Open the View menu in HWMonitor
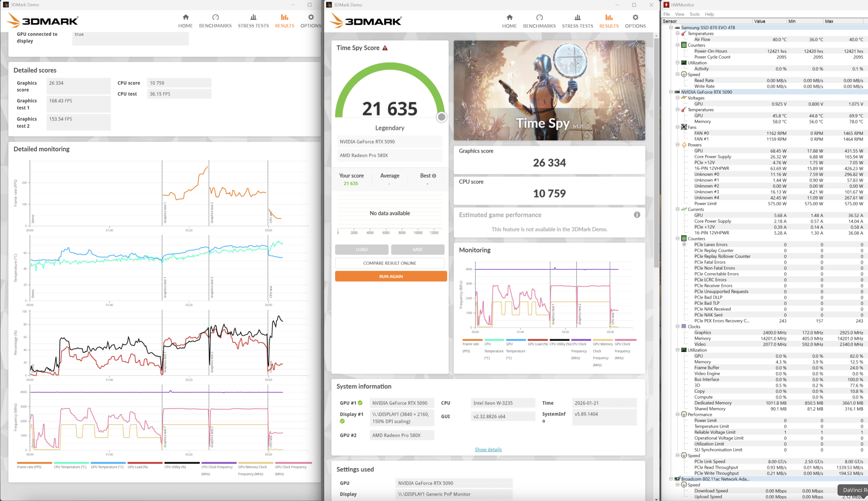 tap(680, 14)
